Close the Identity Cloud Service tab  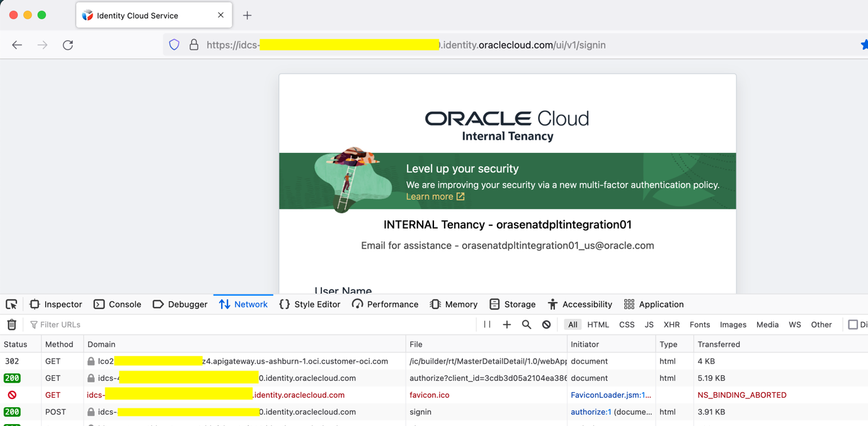click(x=220, y=15)
